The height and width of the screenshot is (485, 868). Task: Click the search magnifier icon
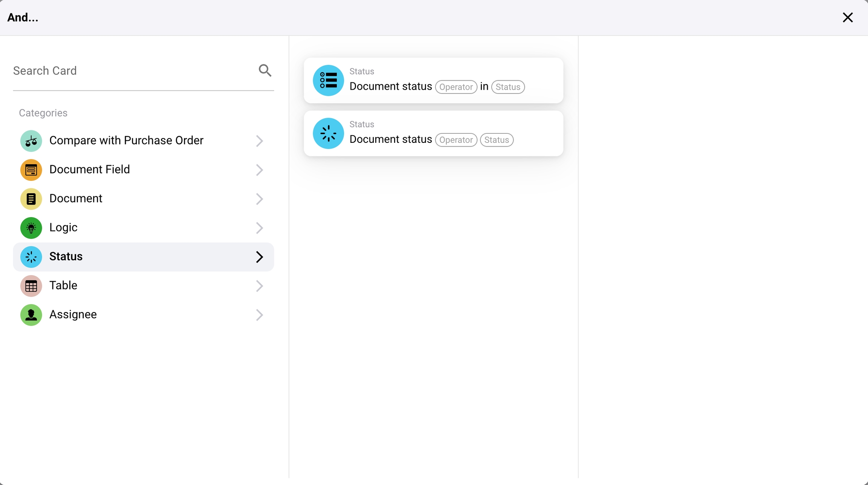265,70
